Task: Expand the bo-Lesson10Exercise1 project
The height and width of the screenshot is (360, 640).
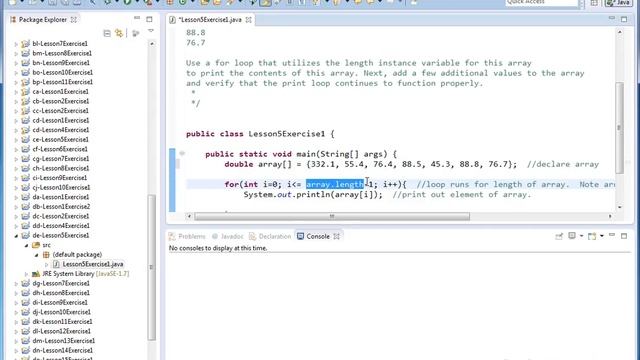Action: [x=16, y=73]
